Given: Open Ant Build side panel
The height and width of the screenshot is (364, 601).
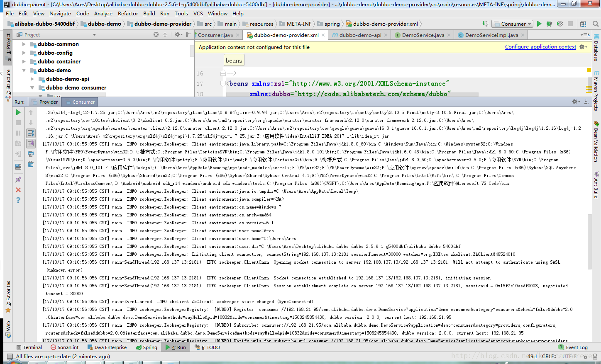Looking at the screenshot, I should pyautogui.click(x=596, y=184).
